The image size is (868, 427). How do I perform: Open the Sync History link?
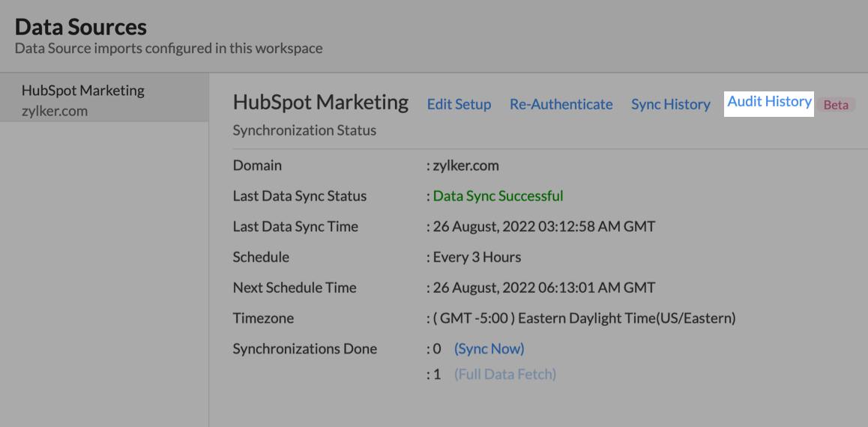670,104
